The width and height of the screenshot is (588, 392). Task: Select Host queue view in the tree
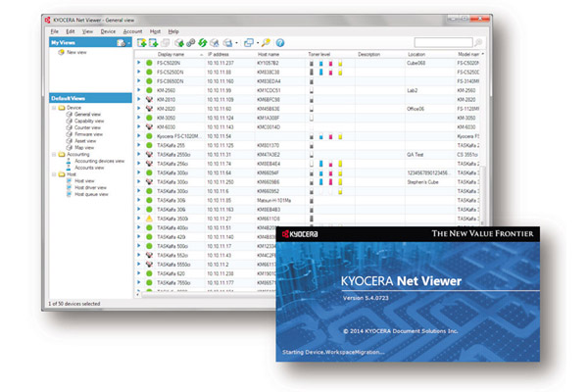click(91, 194)
